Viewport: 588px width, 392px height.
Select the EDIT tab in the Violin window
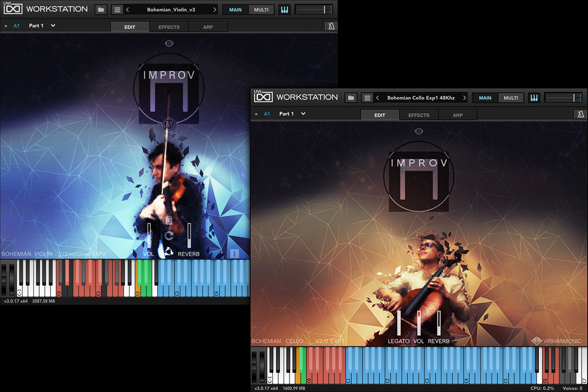pyautogui.click(x=129, y=27)
